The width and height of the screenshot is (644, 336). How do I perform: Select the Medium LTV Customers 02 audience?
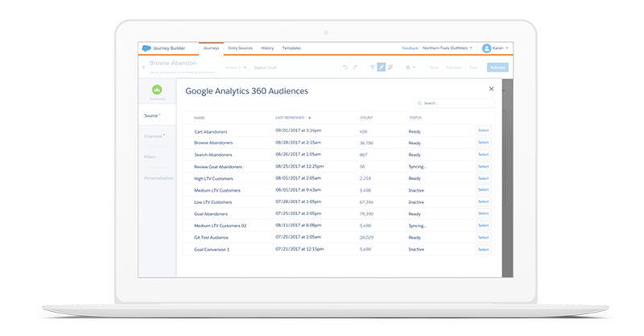pyautogui.click(x=484, y=226)
